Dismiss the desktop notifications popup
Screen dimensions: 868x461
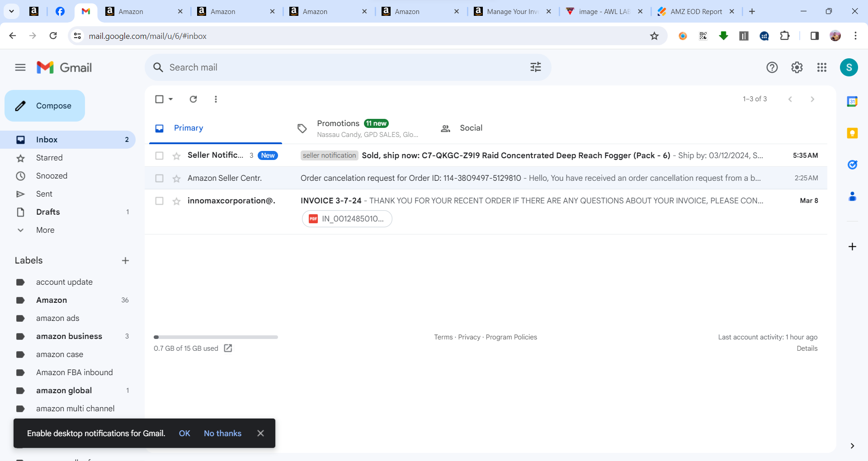(x=260, y=433)
